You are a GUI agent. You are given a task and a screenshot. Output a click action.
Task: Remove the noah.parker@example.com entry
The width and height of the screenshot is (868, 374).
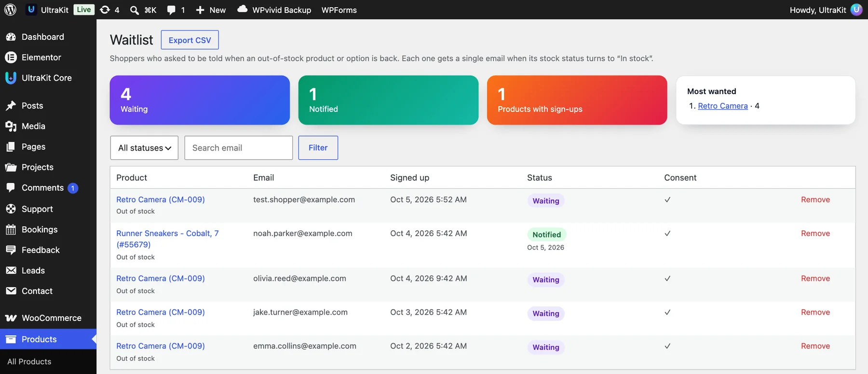coord(815,234)
